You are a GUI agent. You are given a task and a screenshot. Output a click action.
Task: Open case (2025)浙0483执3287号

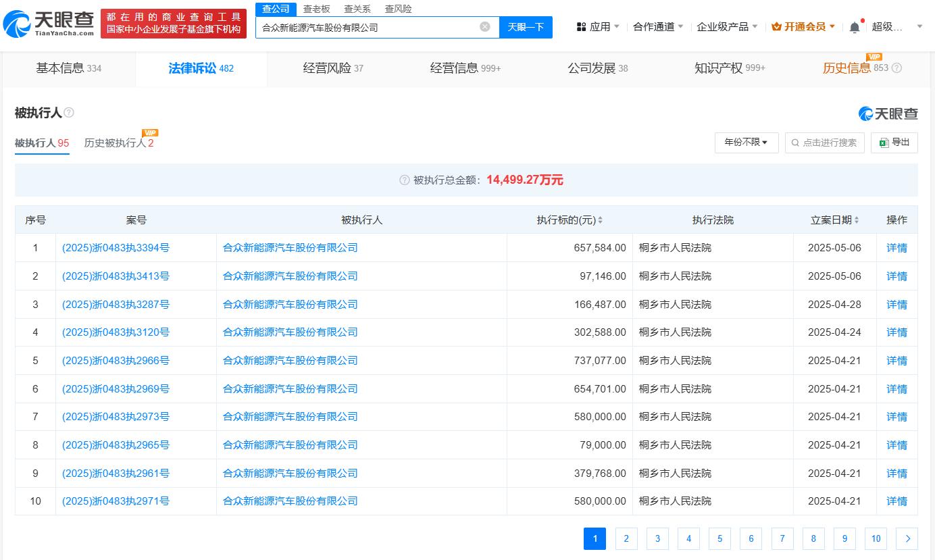(x=116, y=305)
